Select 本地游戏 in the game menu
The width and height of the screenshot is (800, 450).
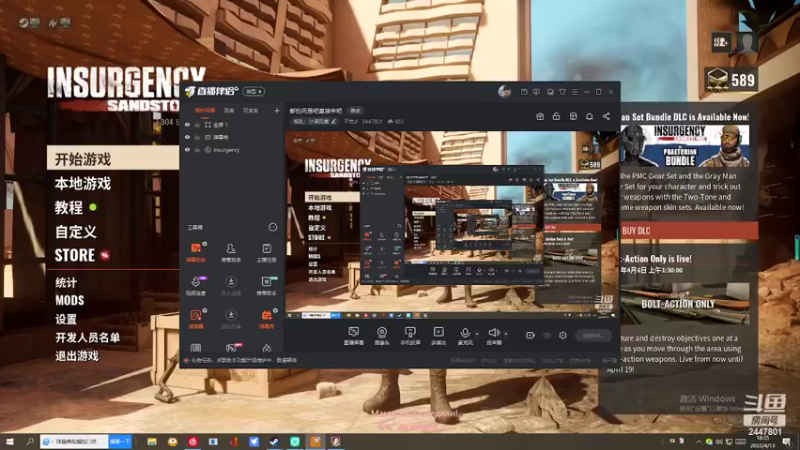tap(83, 184)
